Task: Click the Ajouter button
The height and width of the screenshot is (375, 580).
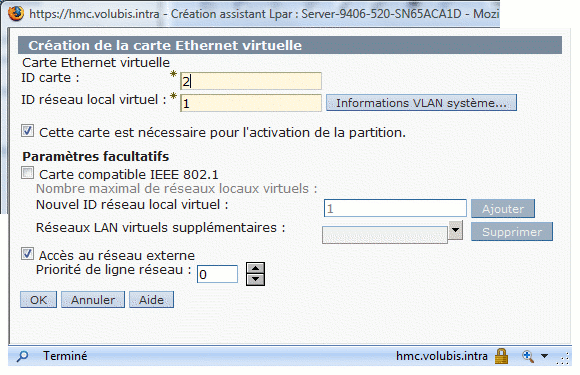Action: coord(503,209)
